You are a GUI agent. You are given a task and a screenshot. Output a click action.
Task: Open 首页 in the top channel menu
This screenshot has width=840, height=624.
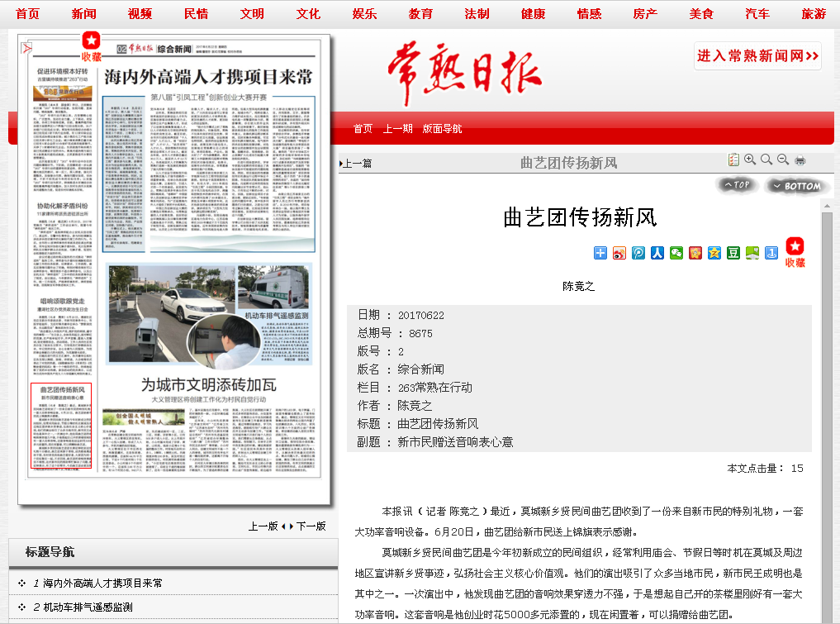click(28, 14)
